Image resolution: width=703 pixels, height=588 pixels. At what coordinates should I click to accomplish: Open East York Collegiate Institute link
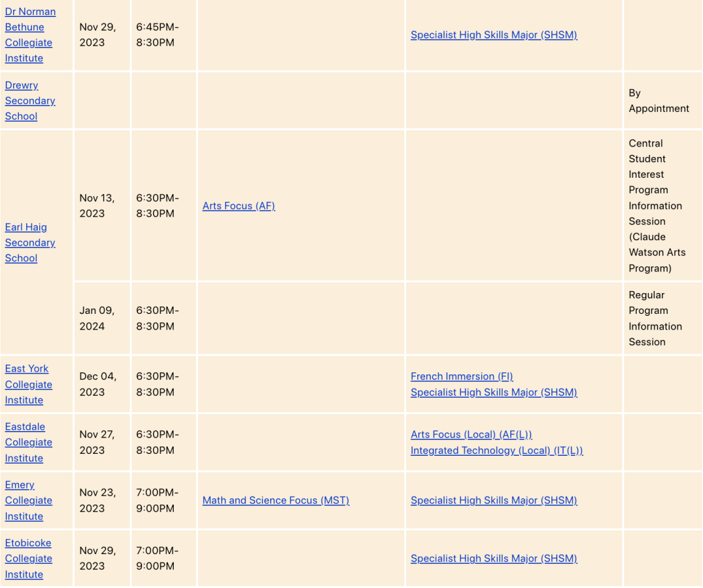click(29, 384)
